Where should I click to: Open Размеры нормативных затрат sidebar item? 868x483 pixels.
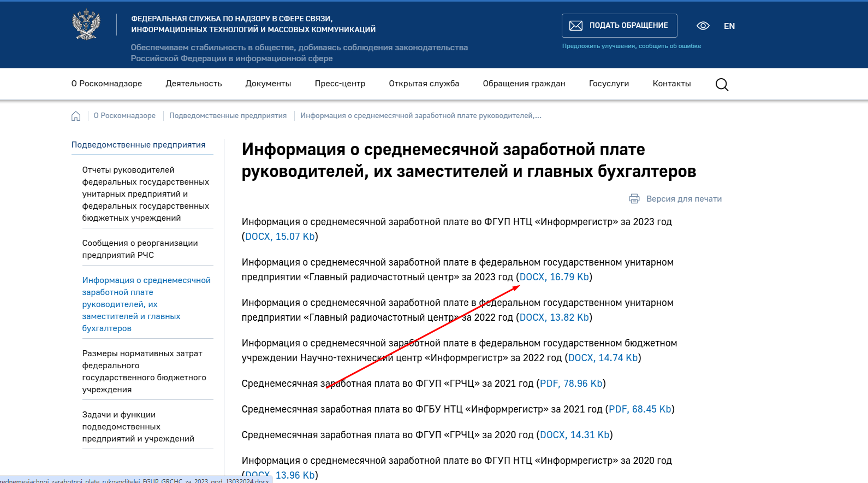click(x=144, y=372)
